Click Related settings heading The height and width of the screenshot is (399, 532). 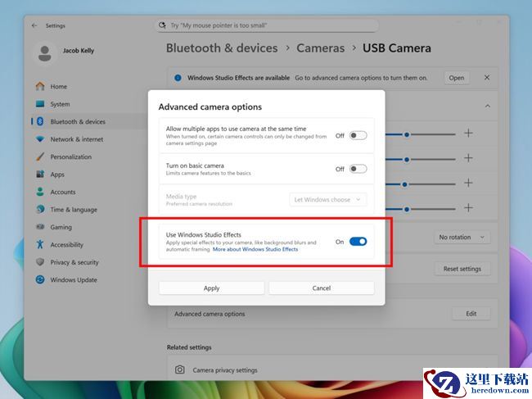pos(189,347)
